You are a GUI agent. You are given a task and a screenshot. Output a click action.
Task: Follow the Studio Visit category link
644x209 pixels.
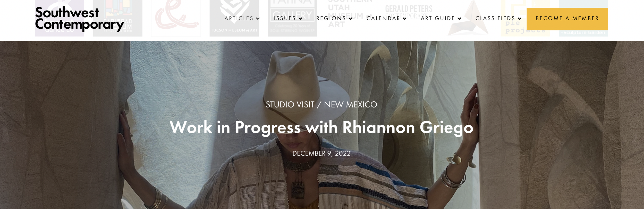[290, 104]
